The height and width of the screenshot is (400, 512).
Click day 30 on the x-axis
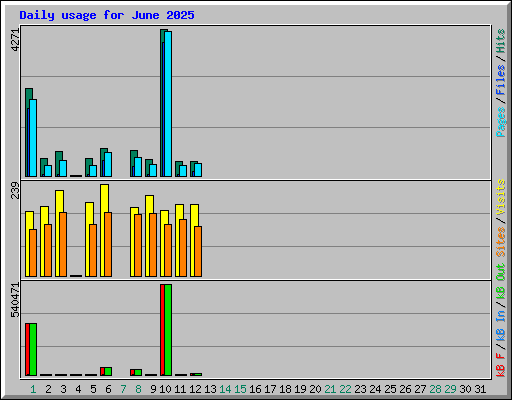pos(465,389)
